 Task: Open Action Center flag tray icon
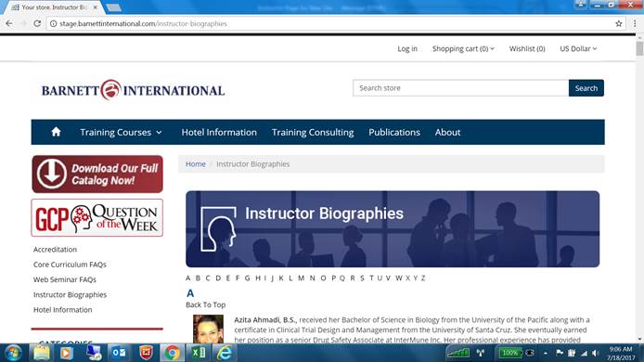(560, 353)
